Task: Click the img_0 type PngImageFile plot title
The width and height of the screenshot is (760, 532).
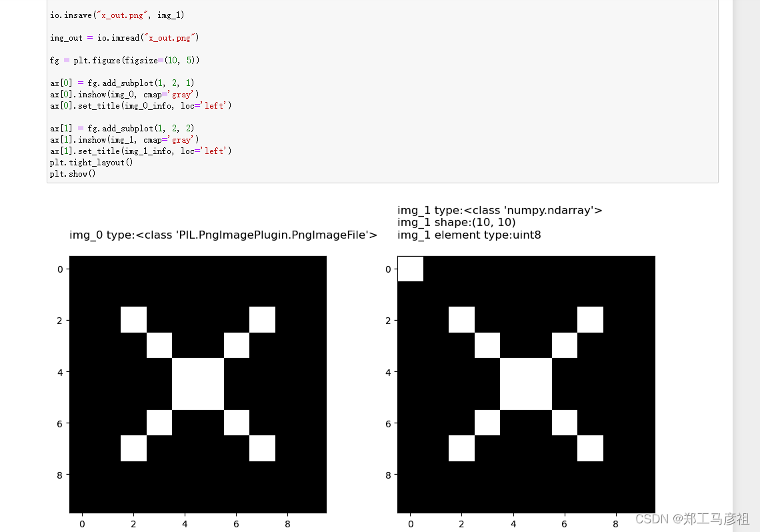Action: 223,235
